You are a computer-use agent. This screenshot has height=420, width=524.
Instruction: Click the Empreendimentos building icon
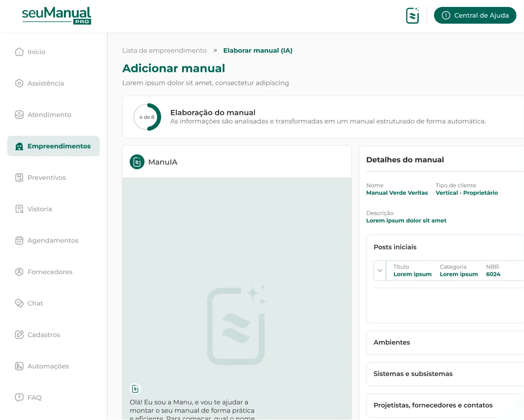coord(19,146)
